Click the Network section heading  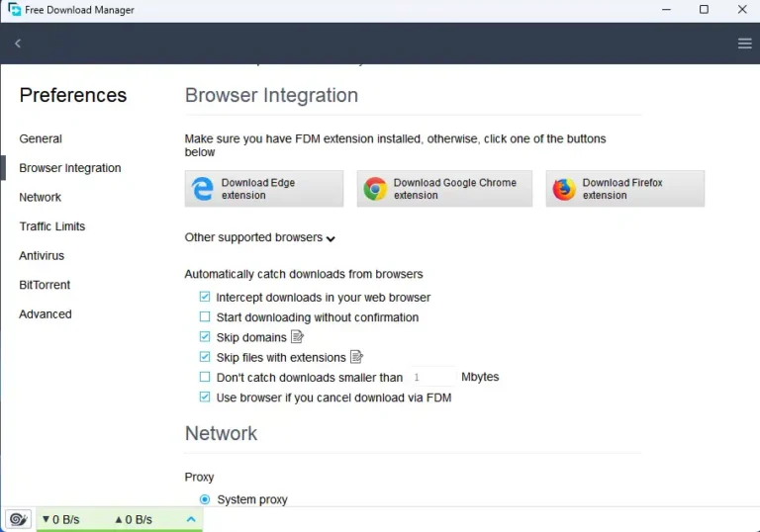(x=221, y=433)
